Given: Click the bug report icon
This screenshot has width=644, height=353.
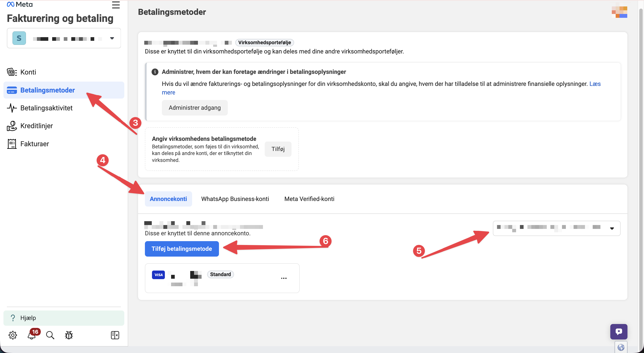Looking at the screenshot, I should [69, 335].
